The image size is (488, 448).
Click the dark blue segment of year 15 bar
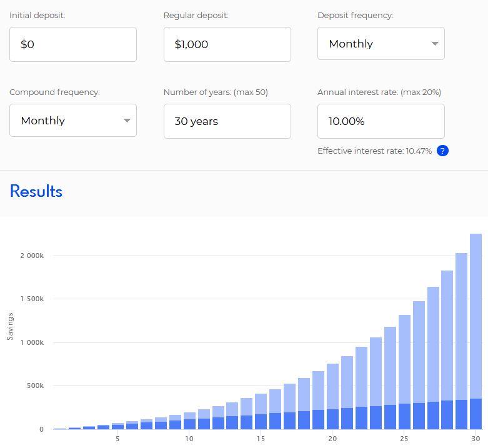(x=261, y=421)
